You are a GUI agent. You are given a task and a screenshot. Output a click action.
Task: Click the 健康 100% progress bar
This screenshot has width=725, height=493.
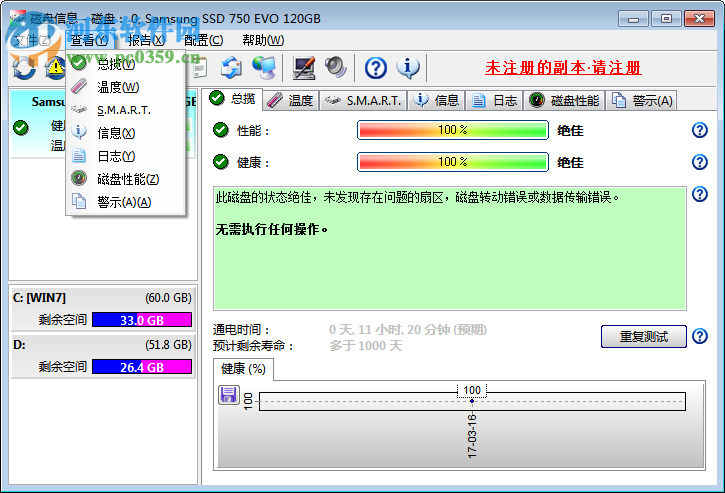coord(453,162)
